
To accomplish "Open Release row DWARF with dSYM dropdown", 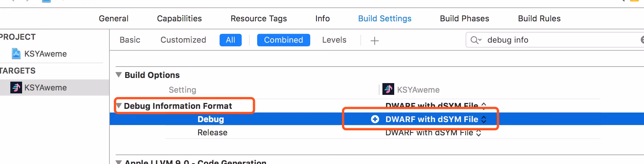I will pos(433,133).
